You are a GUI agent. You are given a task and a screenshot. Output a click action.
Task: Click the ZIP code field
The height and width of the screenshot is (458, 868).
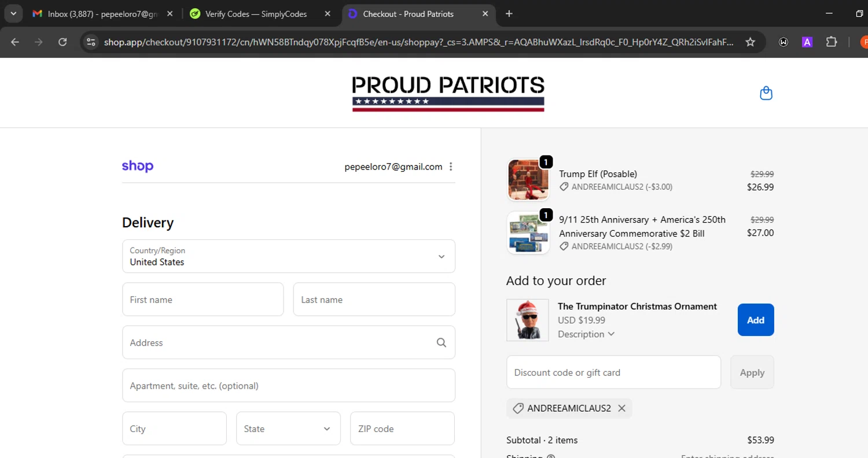point(403,429)
